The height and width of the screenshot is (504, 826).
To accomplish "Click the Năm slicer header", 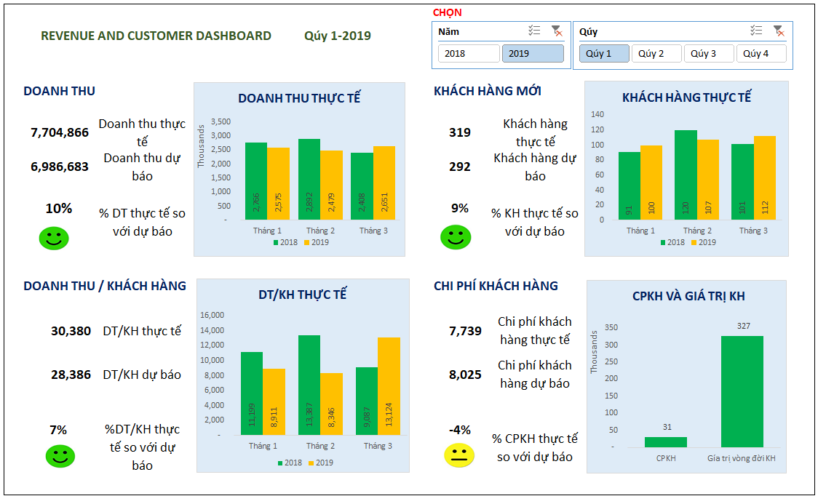I will click(449, 31).
